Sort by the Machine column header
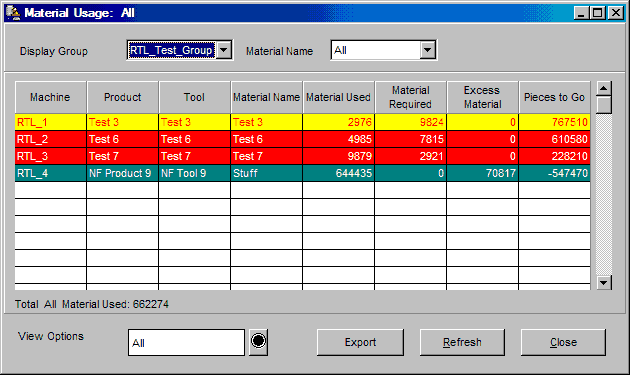The width and height of the screenshot is (630, 375). tap(50, 97)
